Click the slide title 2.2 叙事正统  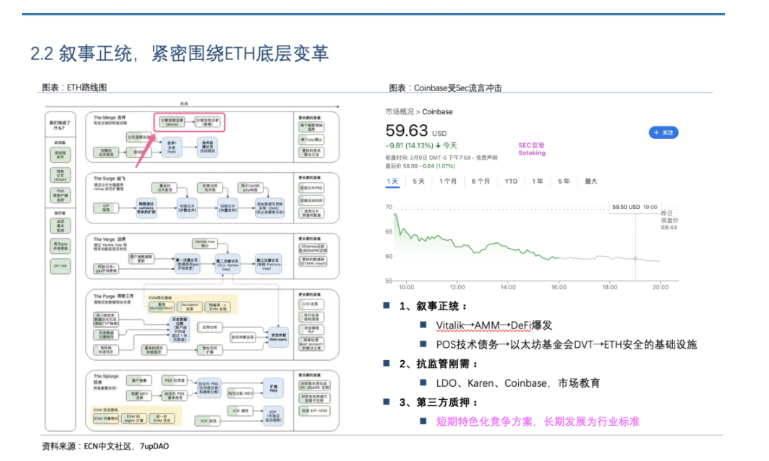[179, 53]
